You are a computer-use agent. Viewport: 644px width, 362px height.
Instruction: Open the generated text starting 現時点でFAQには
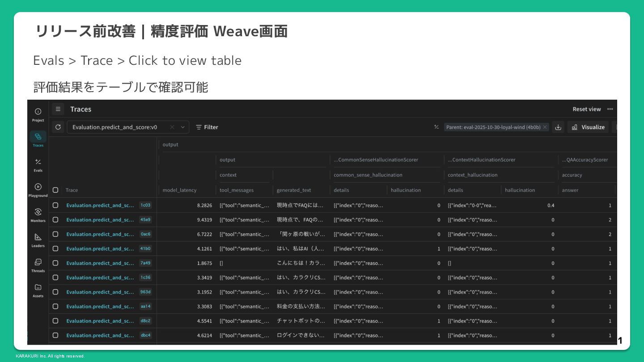[x=300, y=206]
